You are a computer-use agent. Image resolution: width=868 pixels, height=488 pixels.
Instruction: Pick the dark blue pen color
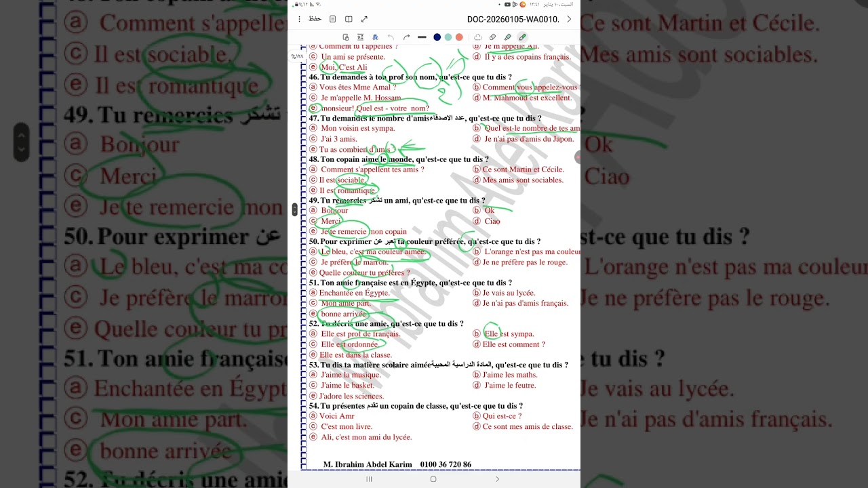coord(437,37)
